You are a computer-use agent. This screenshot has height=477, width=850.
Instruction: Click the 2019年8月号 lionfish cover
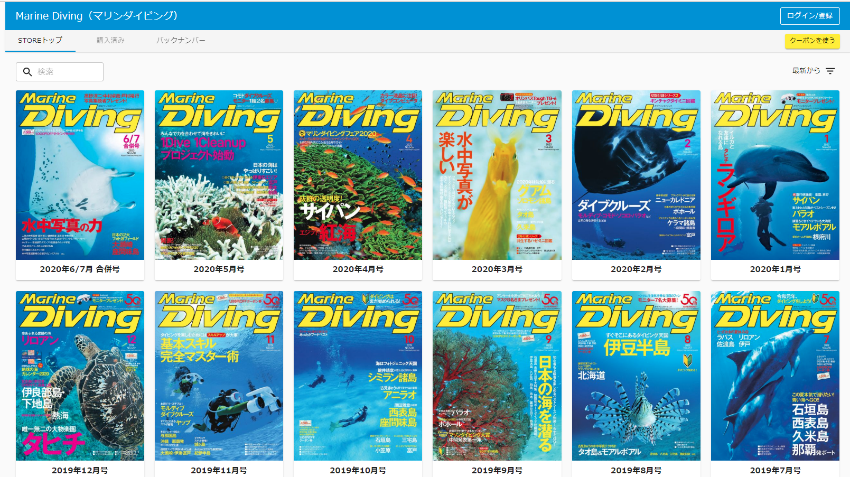pos(636,376)
